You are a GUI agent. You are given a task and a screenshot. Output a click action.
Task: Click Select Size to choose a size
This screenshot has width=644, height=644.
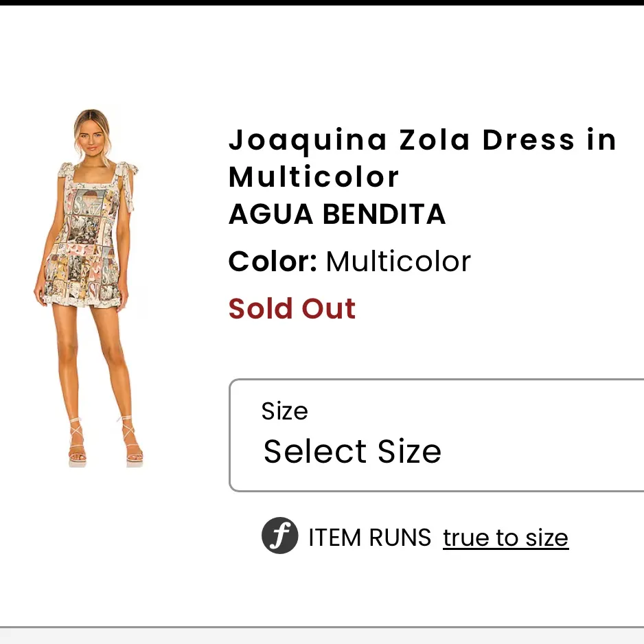tap(352, 451)
